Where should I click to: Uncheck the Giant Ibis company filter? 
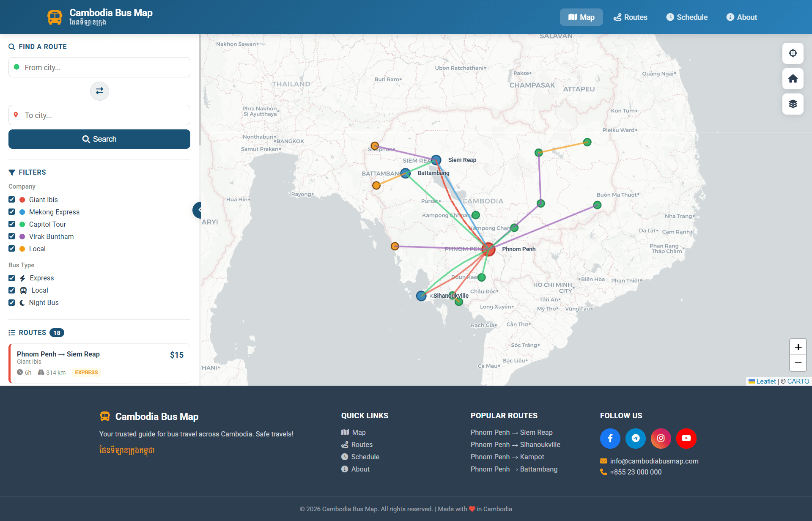(12, 200)
